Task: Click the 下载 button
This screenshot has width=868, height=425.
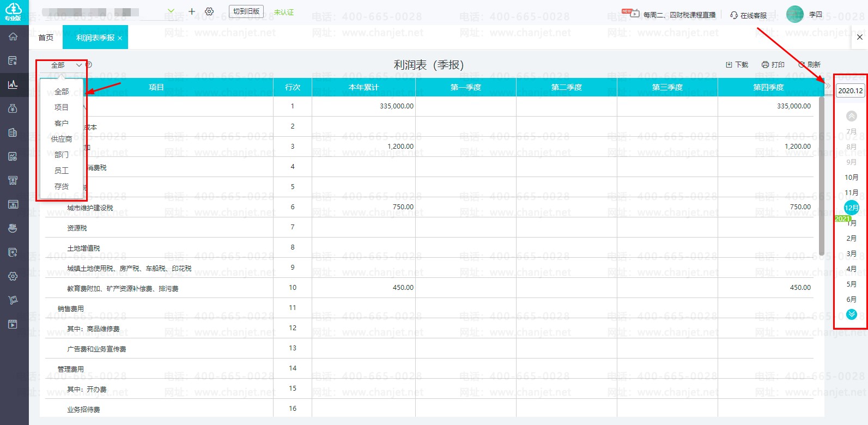Action: click(737, 64)
